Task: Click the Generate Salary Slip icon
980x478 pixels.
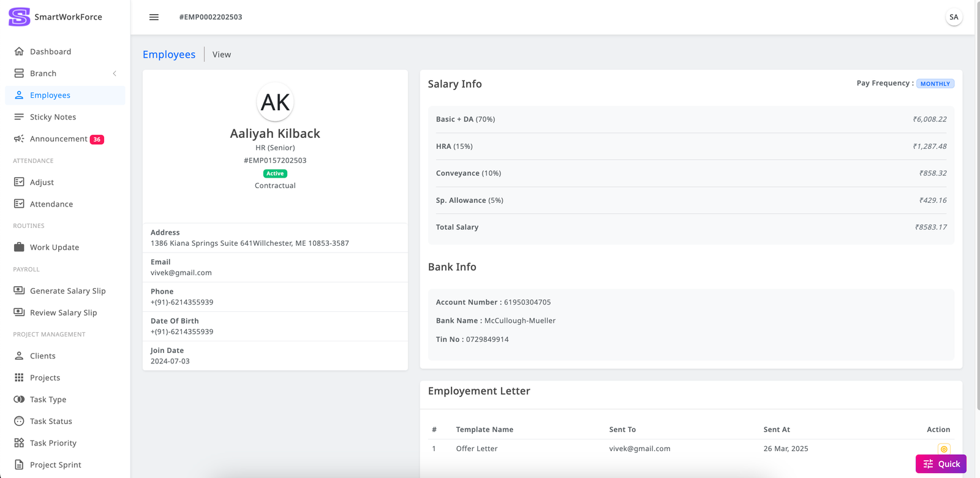Action: pyautogui.click(x=19, y=290)
